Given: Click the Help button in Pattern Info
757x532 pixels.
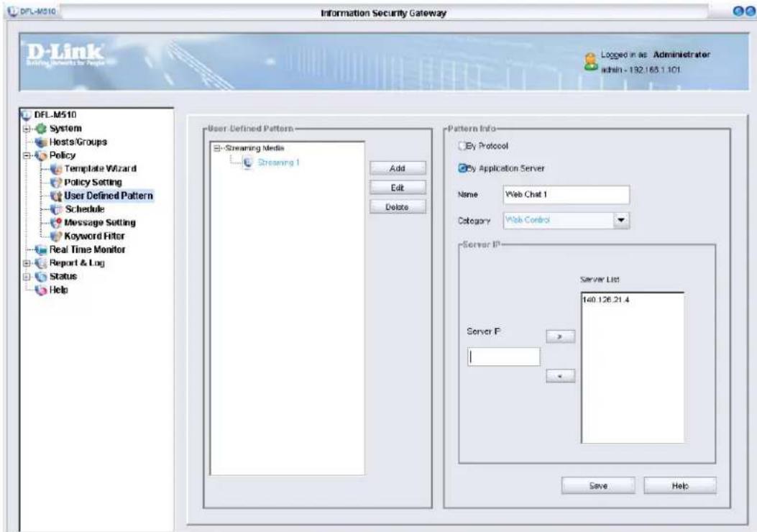Looking at the screenshot, I should pos(680,486).
